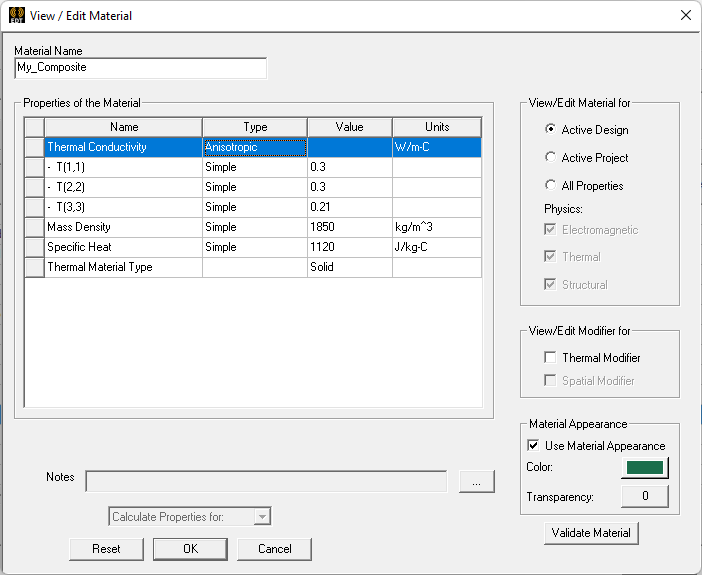Close the View / Edit Material dialog
Image resolution: width=702 pixels, height=575 pixels.
point(685,15)
